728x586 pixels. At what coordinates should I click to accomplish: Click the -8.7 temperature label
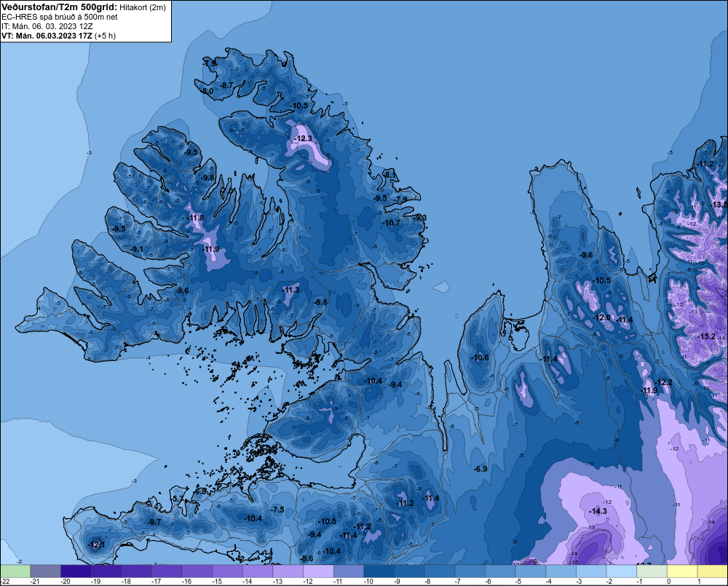click(226, 85)
